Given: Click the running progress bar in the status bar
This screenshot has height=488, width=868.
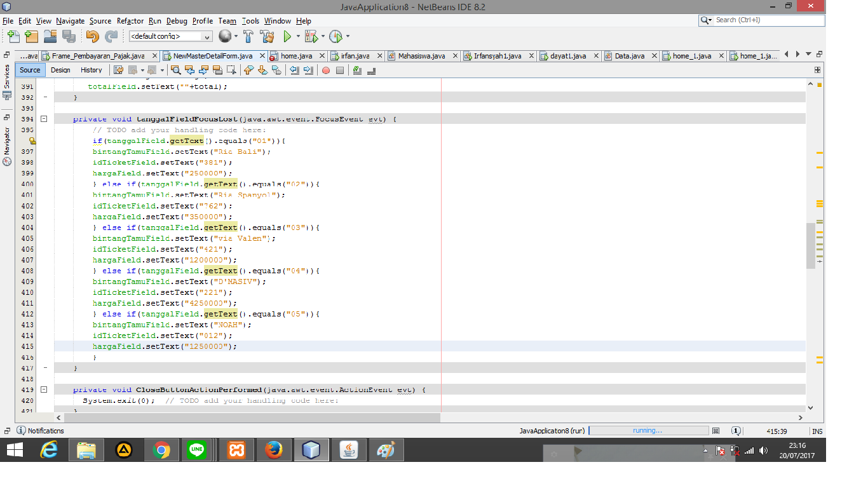Looking at the screenshot, I should [x=648, y=430].
